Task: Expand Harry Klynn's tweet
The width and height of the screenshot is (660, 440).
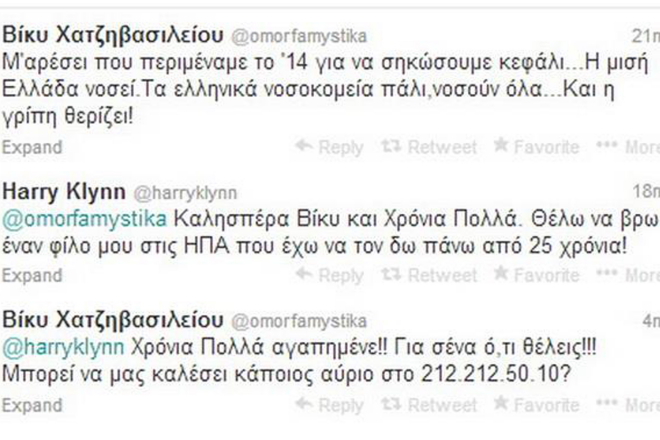Action: (x=32, y=275)
